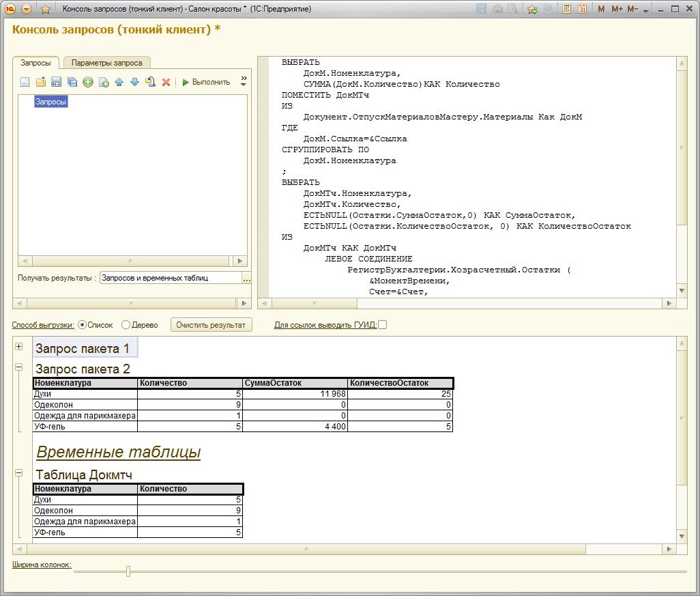This screenshot has width=700, height=596.
Task: Click Очистить результат button
Action: pyautogui.click(x=212, y=325)
